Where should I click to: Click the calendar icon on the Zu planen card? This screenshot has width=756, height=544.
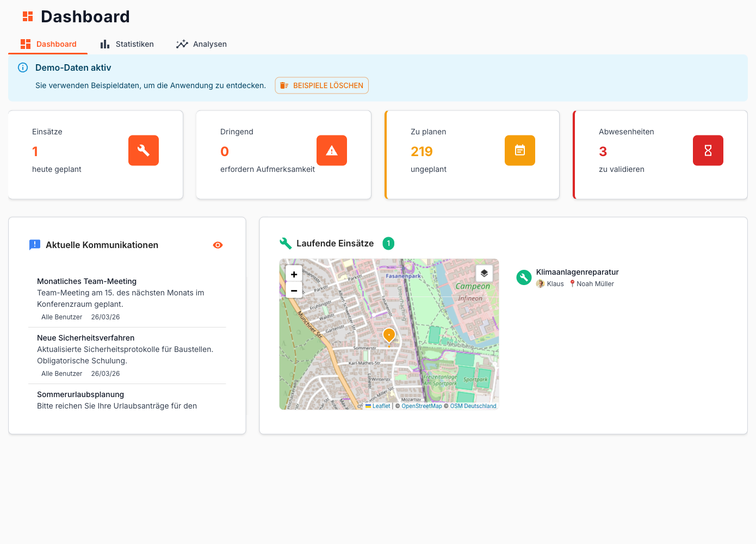[x=519, y=150]
